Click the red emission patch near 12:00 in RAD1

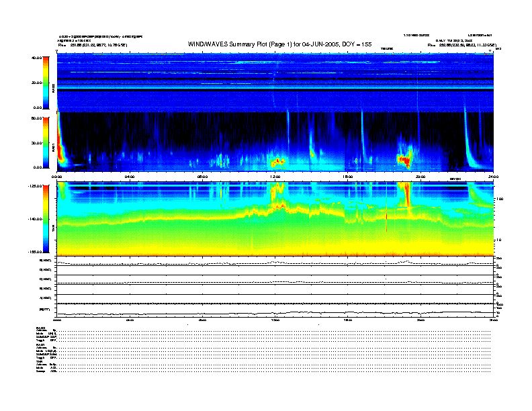tap(278, 162)
